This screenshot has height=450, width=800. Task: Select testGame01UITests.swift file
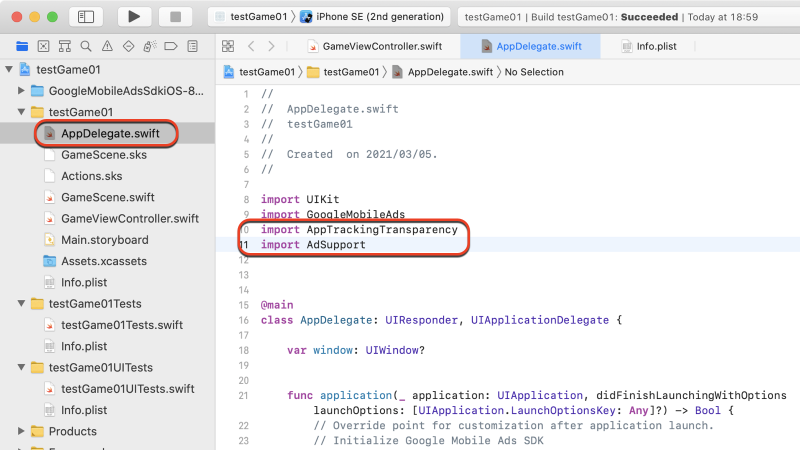pyautogui.click(x=128, y=389)
